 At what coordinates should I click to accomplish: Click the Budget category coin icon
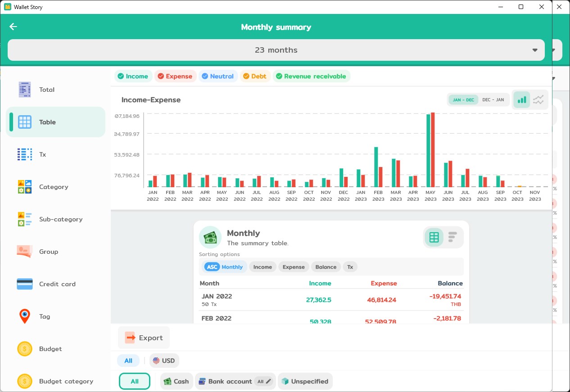[x=25, y=381]
